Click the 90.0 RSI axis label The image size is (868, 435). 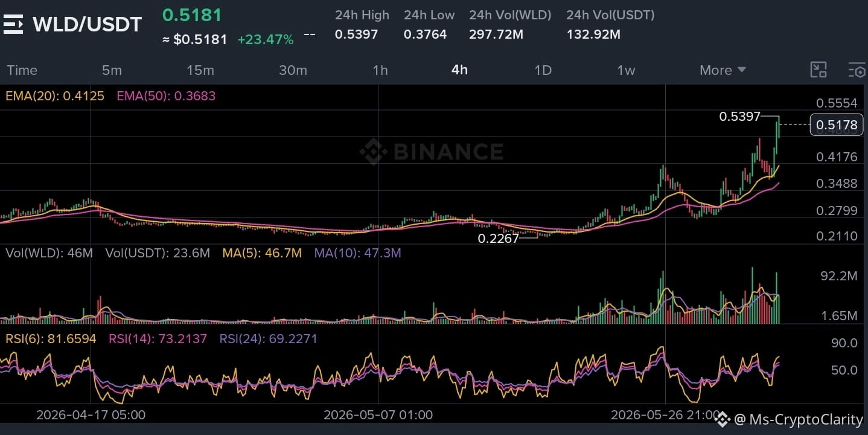[844, 343]
